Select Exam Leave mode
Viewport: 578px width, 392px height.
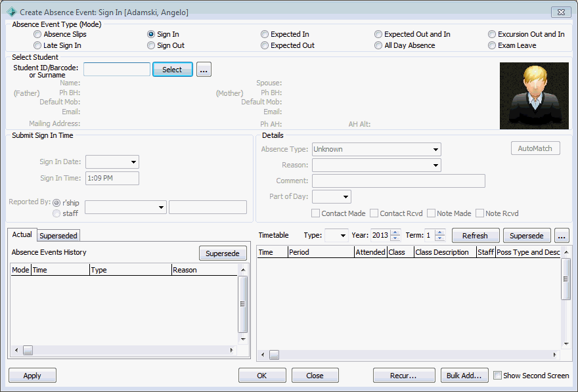coord(492,45)
